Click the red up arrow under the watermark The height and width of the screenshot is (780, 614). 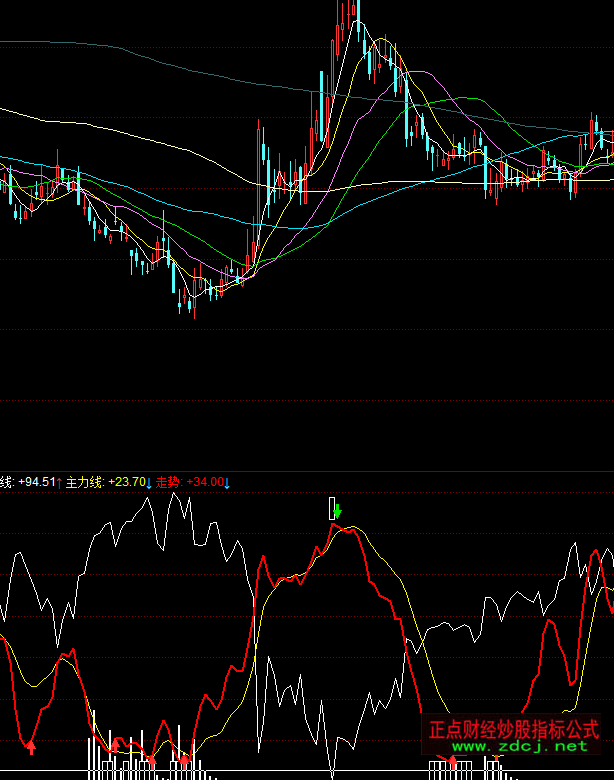pos(453,762)
